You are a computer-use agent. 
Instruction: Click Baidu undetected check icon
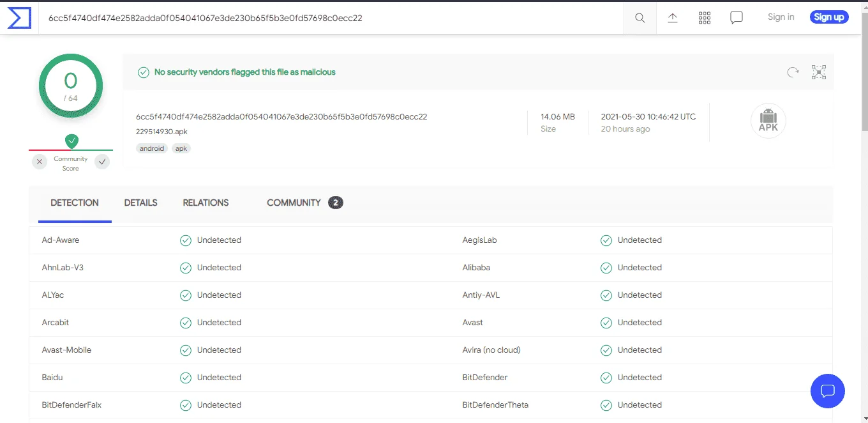[186, 378]
